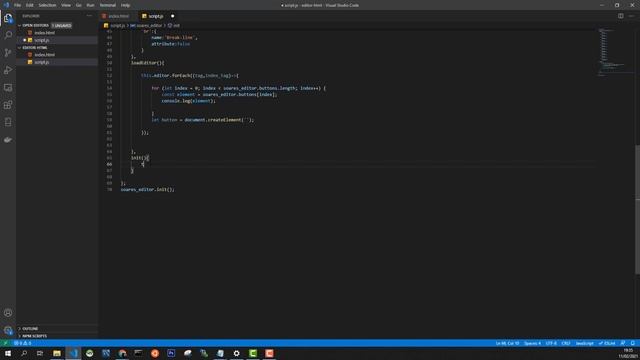This screenshot has height=360, width=640.
Task: Open the Windows Start menu
Action: (8, 353)
